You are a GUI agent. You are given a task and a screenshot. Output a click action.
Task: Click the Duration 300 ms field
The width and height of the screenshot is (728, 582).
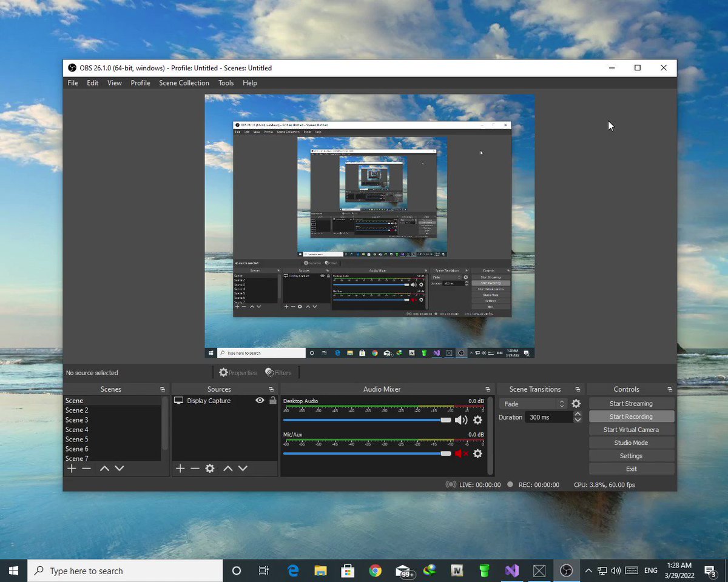point(548,417)
